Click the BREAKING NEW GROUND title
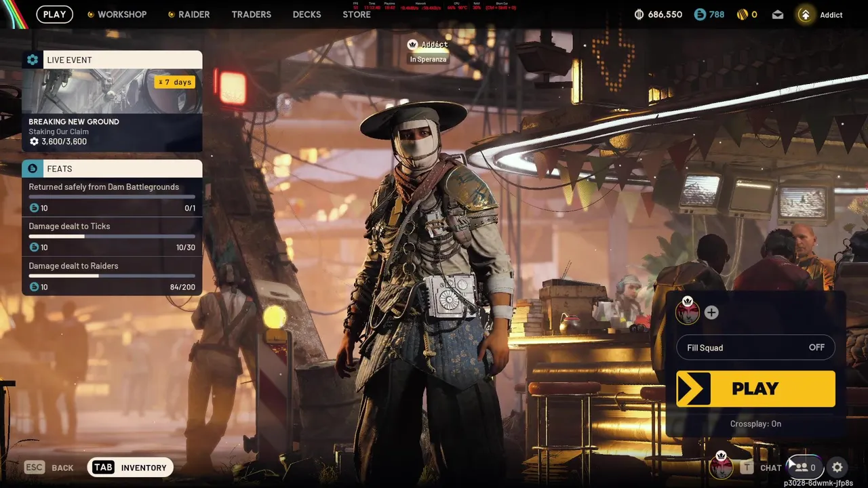 pyautogui.click(x=74, y=122)
